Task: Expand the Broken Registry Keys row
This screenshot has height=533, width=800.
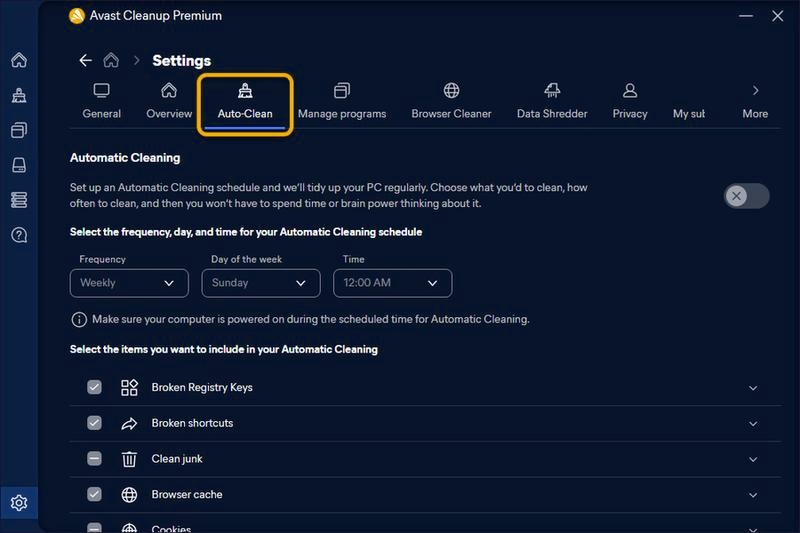Action: coord(753,388)
